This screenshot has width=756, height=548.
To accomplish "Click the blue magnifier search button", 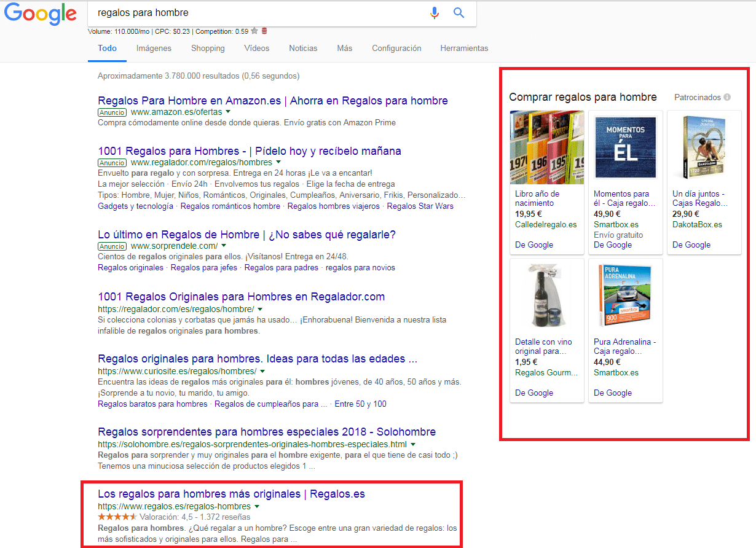I will pyautogui.click(x=459, y=13).
